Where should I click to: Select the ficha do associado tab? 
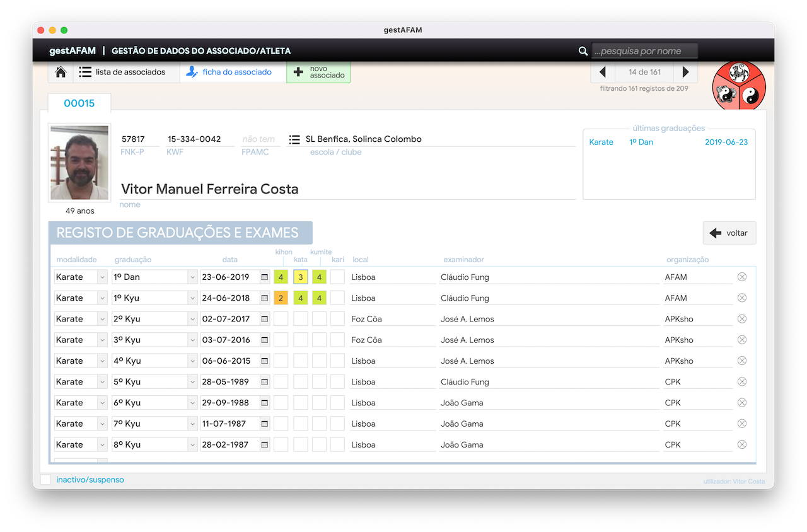pos(229,72)
